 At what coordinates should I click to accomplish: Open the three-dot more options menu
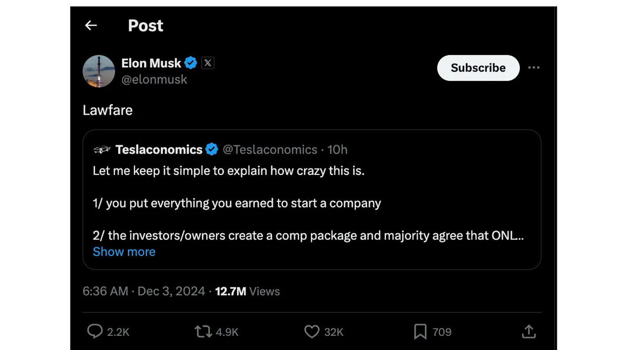pyautogui.click(x=534, y=68)
